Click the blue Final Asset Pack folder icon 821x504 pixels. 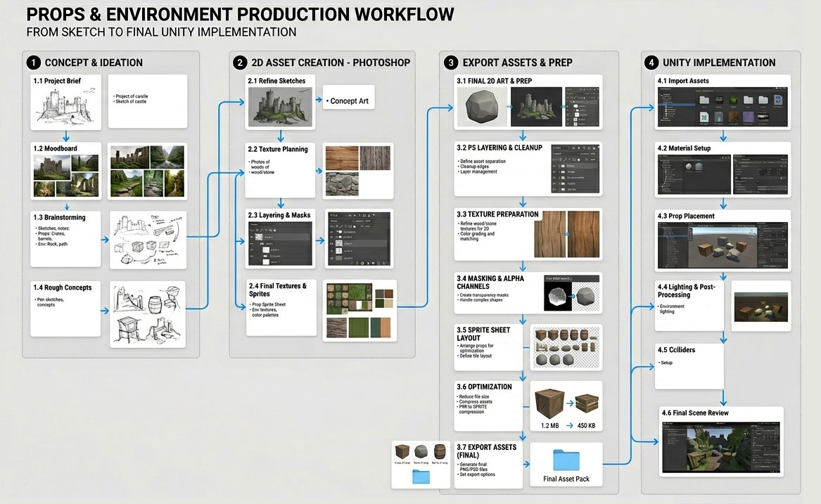click(566, 460)
